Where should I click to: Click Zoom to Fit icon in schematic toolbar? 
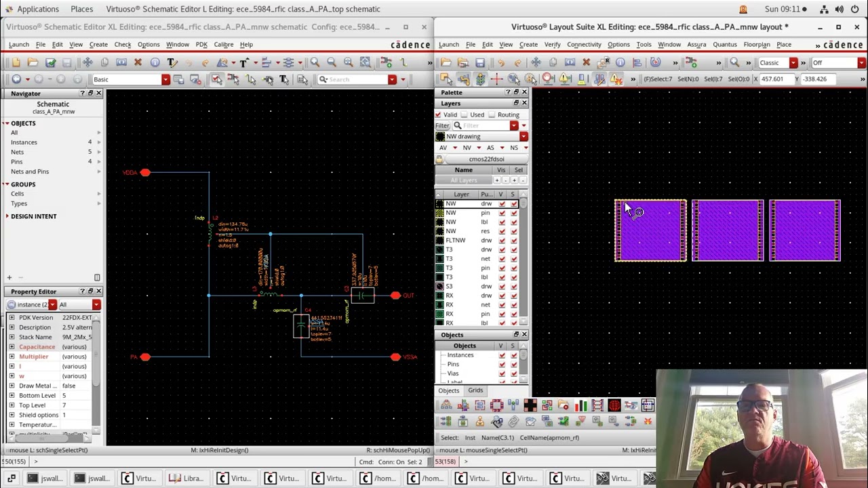(x=348, y=62)
